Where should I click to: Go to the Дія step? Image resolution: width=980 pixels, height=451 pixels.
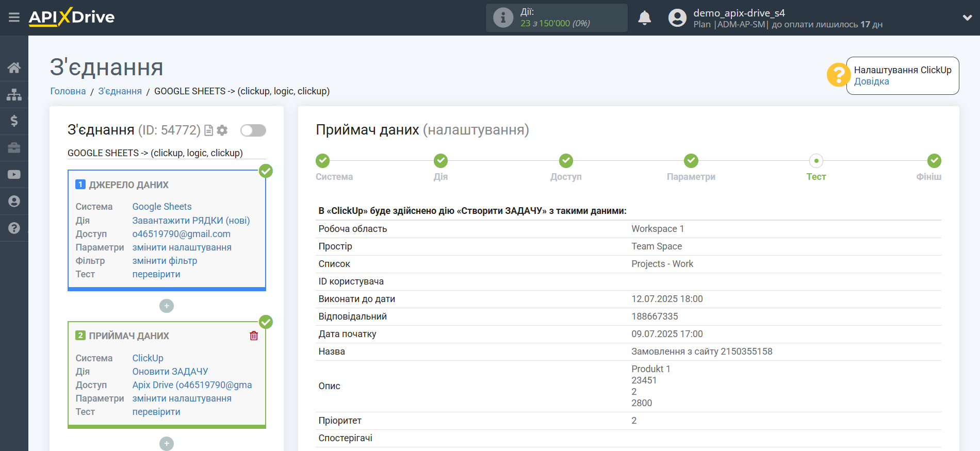440,161
